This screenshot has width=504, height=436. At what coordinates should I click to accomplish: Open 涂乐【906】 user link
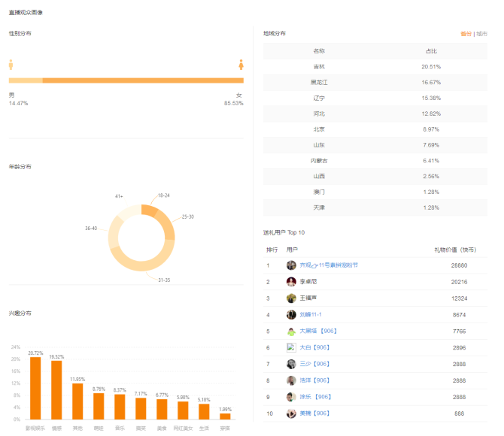click(x=315, y=397)
